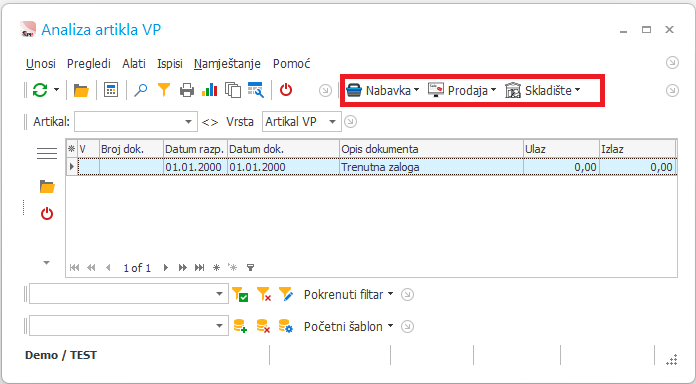The width and height of the screenshot is (696, 384).
Task: Expand the Vrsta Artikal VP dropdown
Action: pos(332,122)
